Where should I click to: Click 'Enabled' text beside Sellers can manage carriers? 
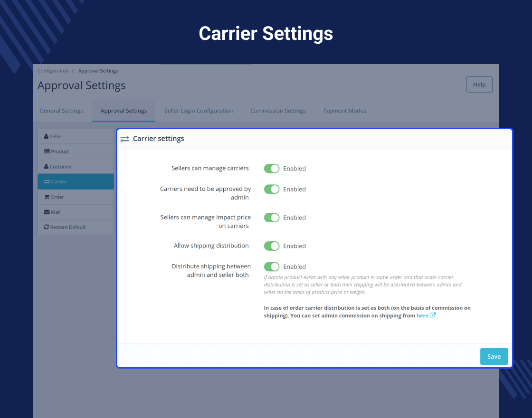coord(294,169)
